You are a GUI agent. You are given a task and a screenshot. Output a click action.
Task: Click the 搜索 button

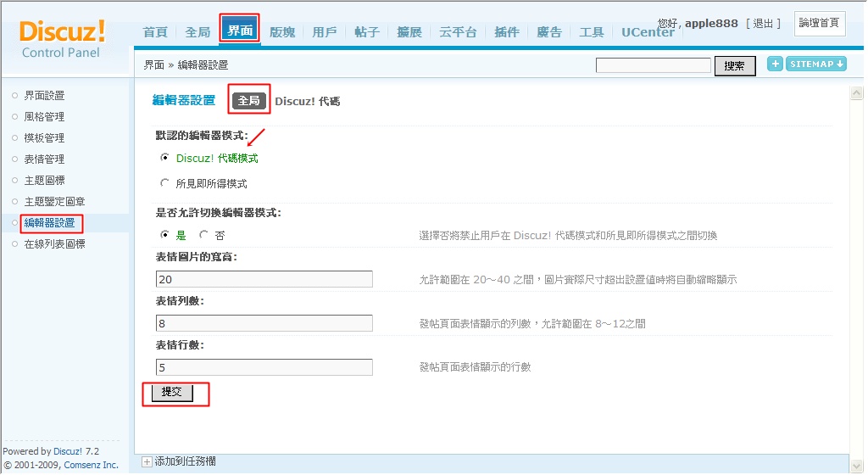[x=735, y=66]
